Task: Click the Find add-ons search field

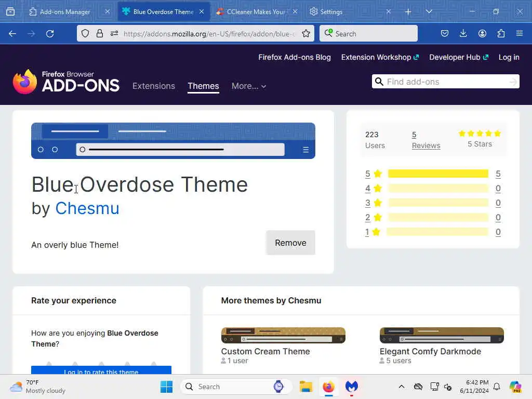Action: [446, 82]
